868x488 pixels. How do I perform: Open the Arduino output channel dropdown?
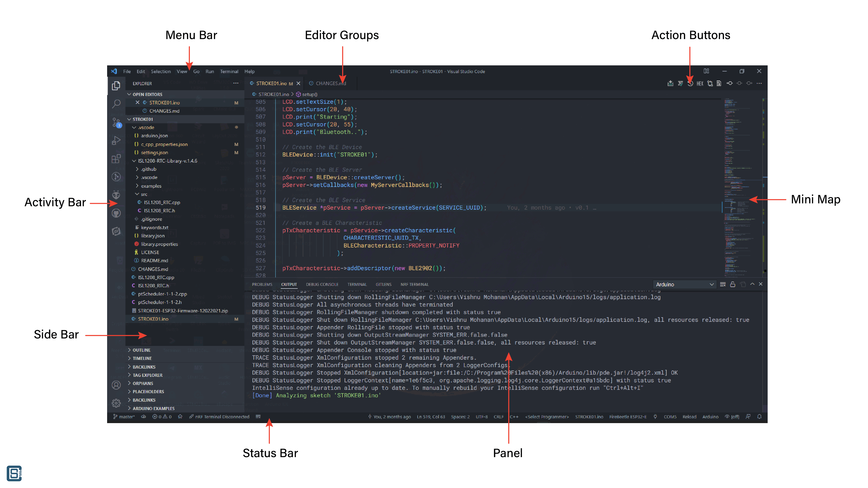(x=684, y=284)
